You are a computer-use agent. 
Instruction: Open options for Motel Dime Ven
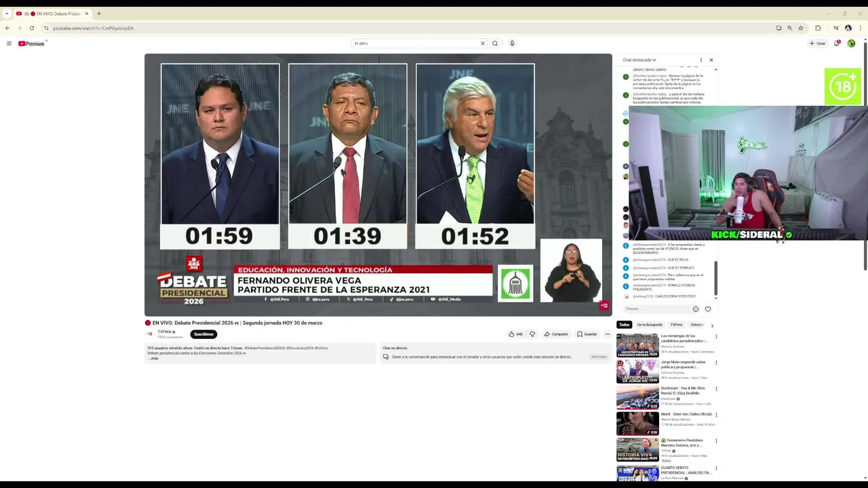(716, 414)
